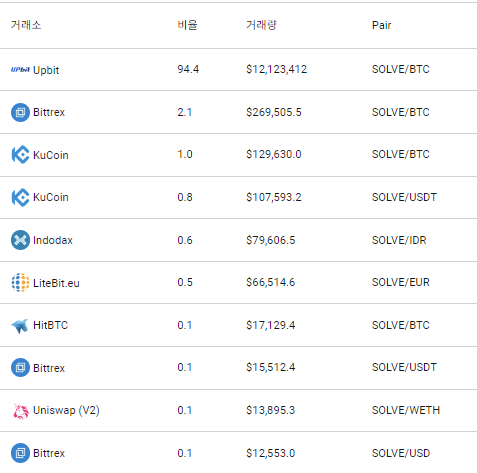Sort by the 거래소 column header
Screen dimensions: 477x473
click(x=26, y=25)
